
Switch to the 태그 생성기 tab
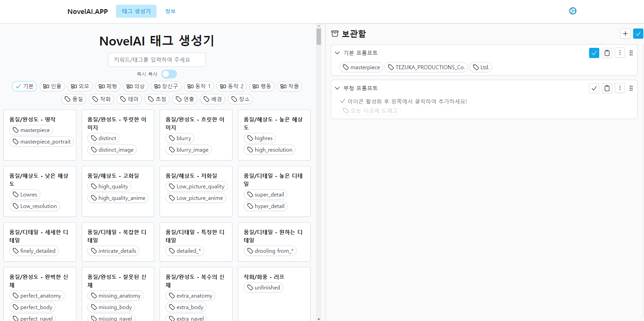136,11
